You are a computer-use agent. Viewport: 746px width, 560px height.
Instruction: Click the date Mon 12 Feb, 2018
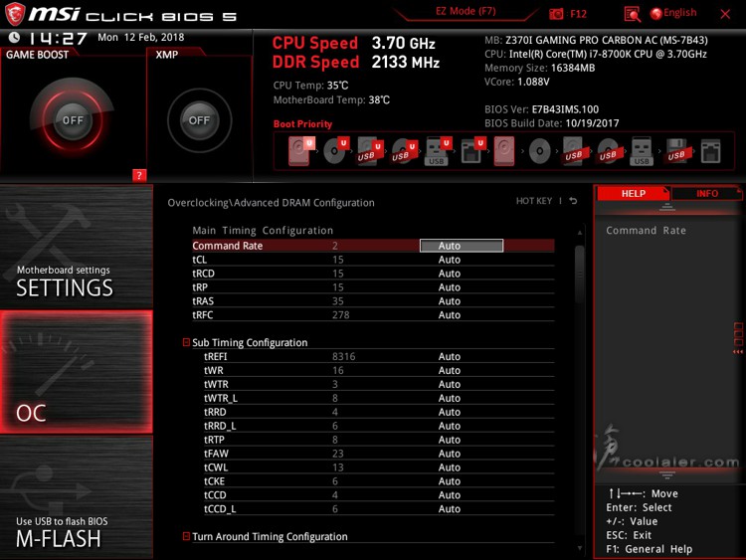pos(141,37)
